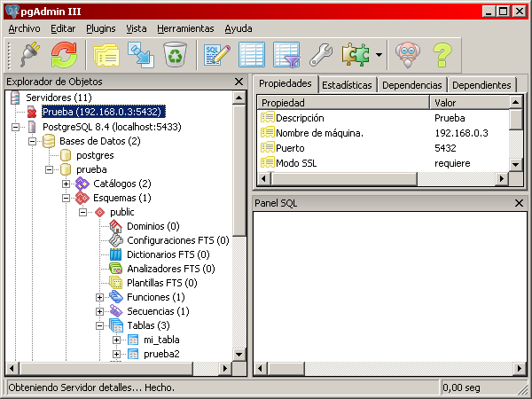
Task: Click the Esquemas icon in the tree
Action: (82, 198)
